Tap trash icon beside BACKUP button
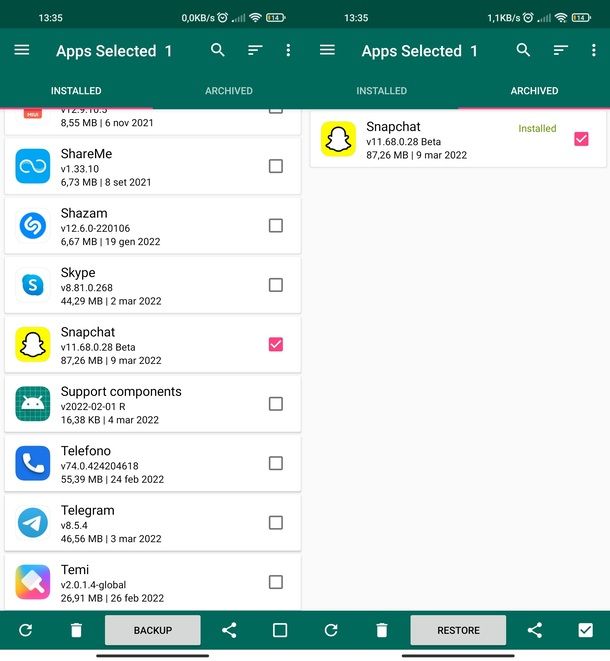The height and width of the screenshot is (661, 610). coord(76,630)
